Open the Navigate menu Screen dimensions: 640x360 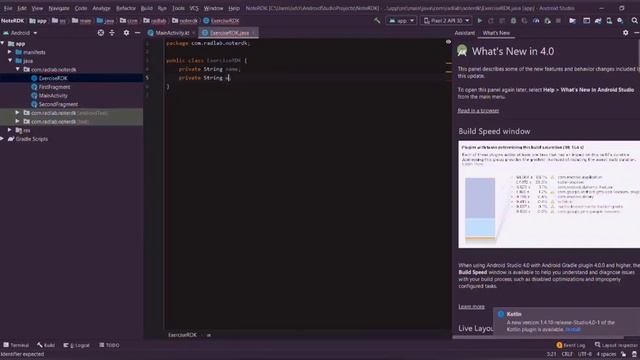59,8
